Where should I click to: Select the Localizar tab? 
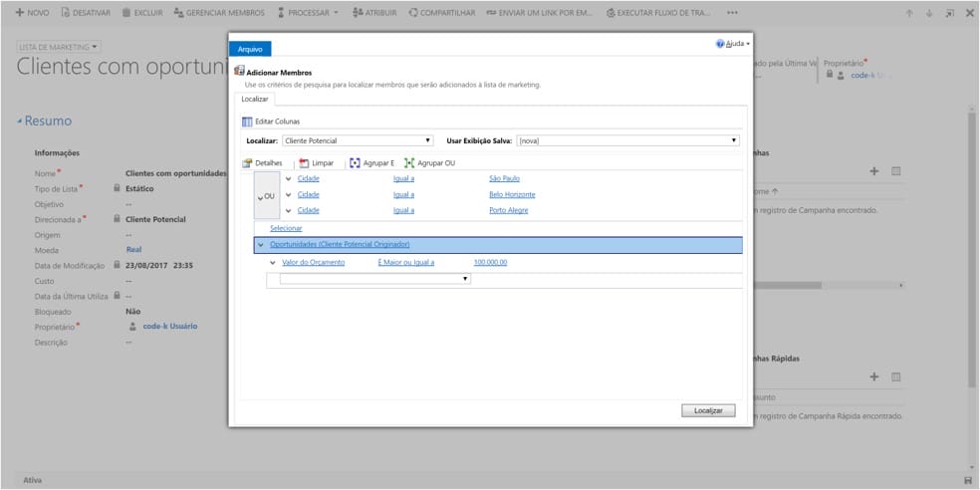coord(255,99)
